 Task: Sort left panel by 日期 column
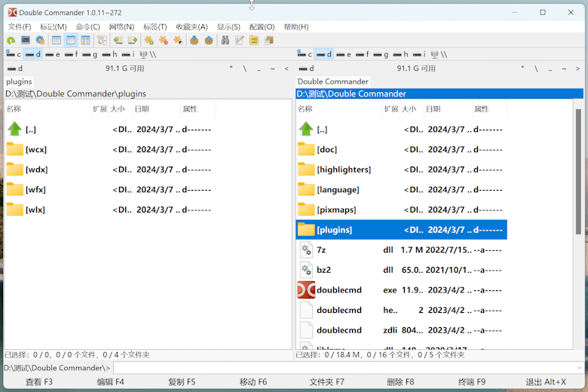[x=157, y=109]
